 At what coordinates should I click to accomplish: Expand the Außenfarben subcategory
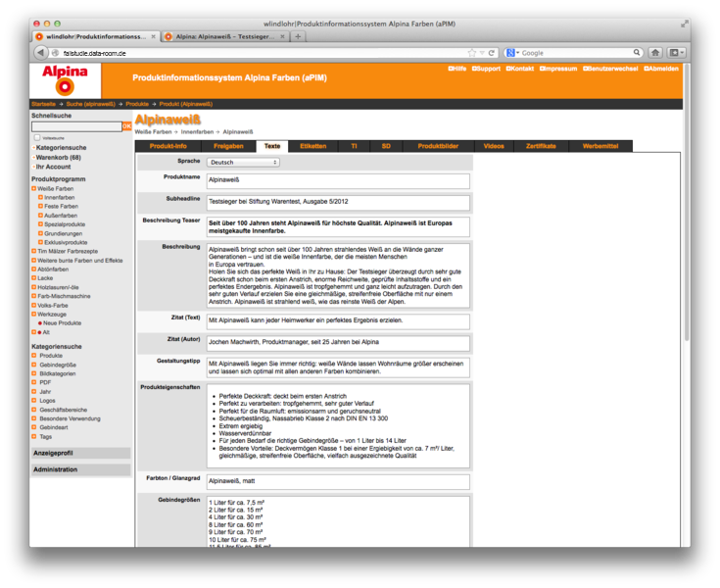point(40,215)
